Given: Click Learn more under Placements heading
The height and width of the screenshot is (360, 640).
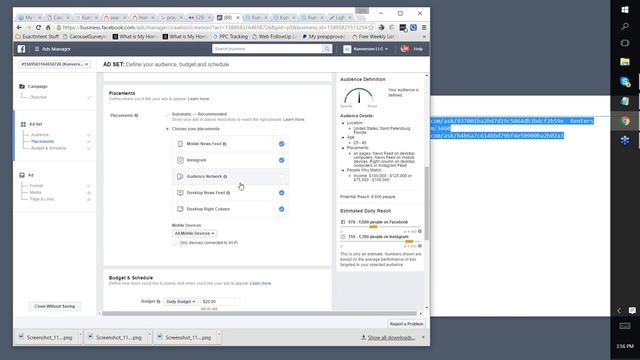Looking at the screenshot, I should pyautogui.click(x=198, y=99).
